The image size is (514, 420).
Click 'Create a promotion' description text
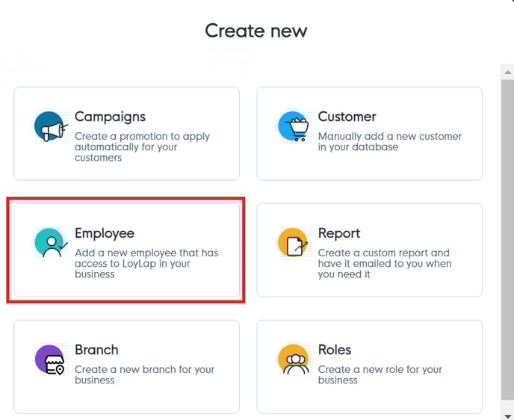pos(142,147)
